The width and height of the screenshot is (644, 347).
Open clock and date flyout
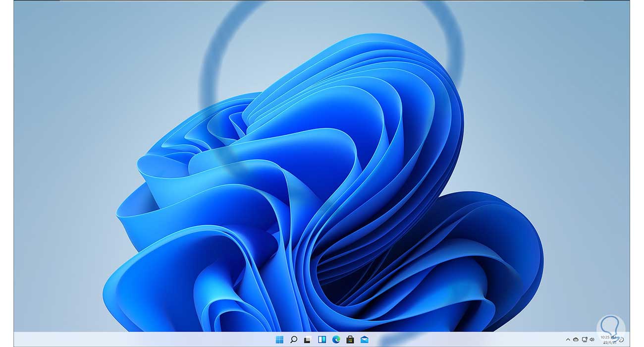pyautogui.click(x=608, y=340)
